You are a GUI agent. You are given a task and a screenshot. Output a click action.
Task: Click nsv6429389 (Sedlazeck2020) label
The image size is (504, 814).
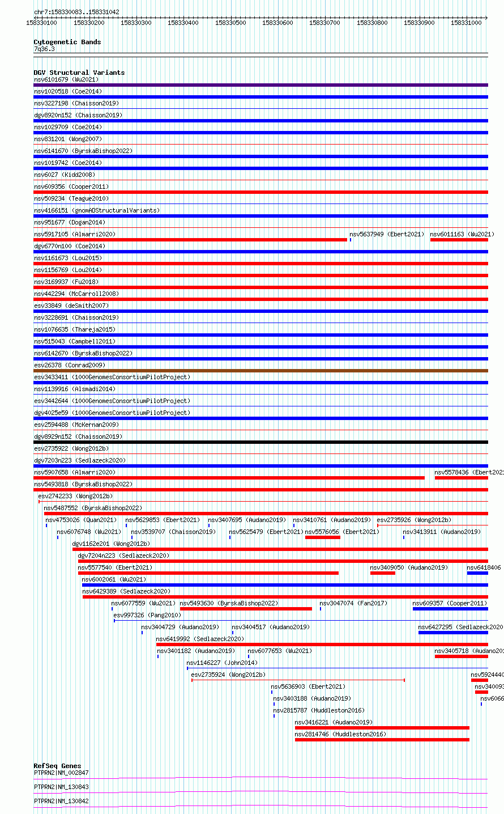coord(126,591)
